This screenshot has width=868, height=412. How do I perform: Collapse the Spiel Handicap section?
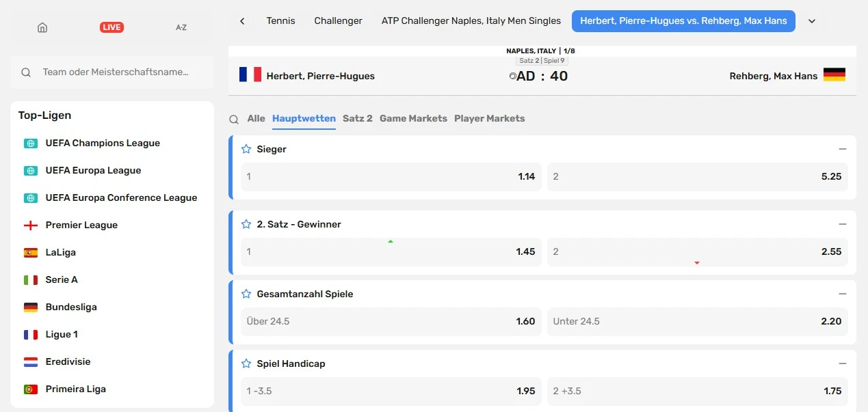[843, 363]
